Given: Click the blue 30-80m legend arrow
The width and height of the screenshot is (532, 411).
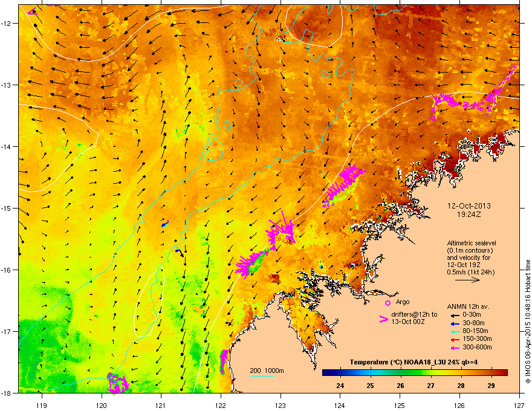Looking at the screenshot, I should click(454, 323).
